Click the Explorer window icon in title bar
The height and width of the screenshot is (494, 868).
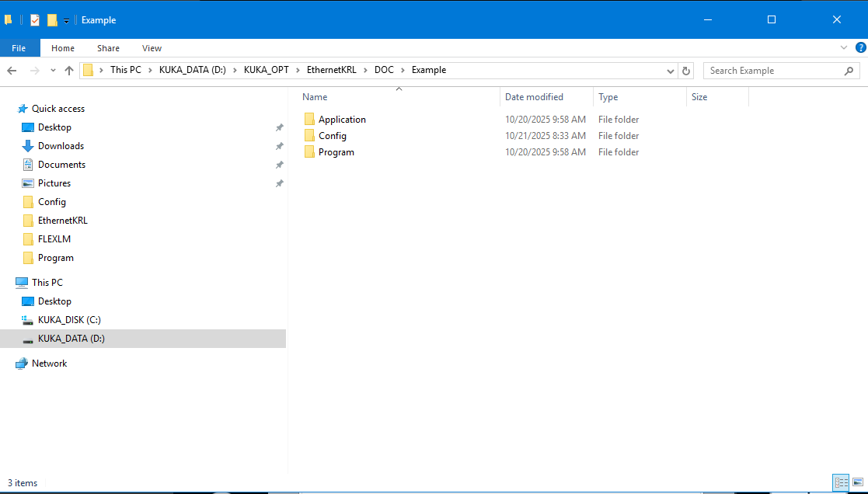click(x=9, y=20)
